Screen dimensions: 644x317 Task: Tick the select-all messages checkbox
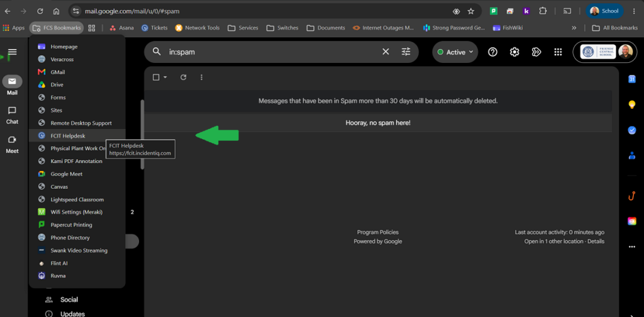coord(156,77)
